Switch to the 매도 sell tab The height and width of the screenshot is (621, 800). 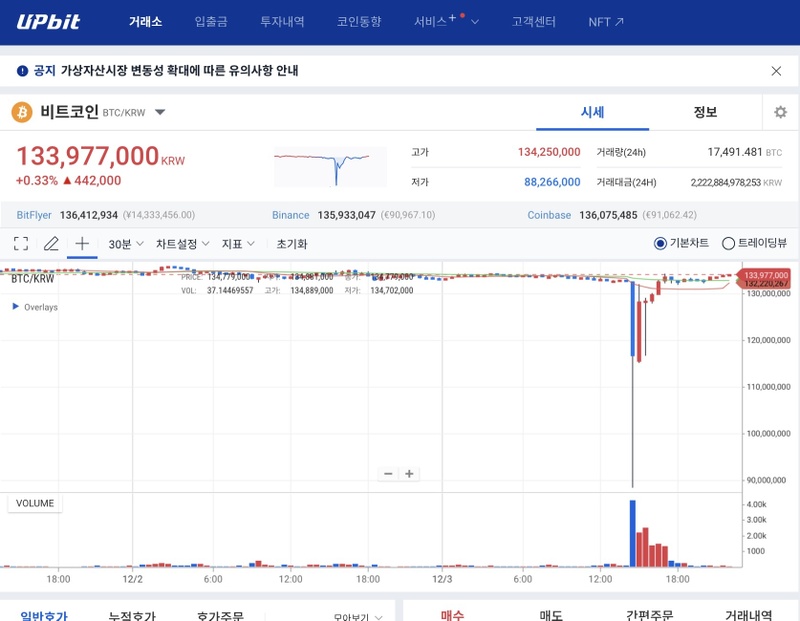pyautogui.click(x=551, y=616)
